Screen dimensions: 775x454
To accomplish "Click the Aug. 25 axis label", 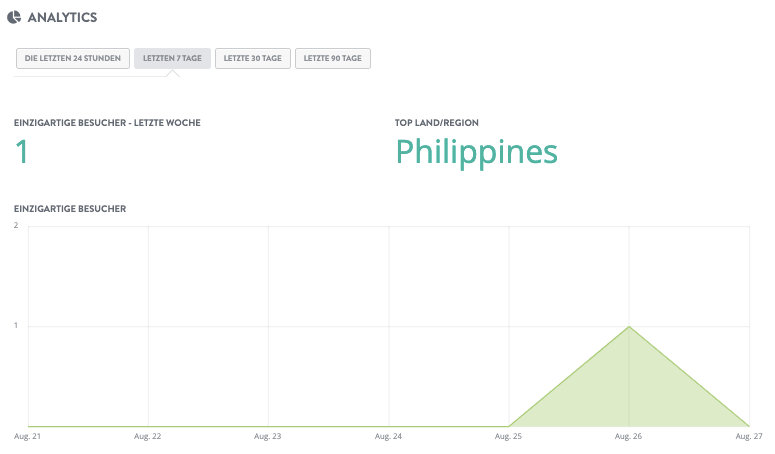I will pyautogui.click(x=509, y=437).
